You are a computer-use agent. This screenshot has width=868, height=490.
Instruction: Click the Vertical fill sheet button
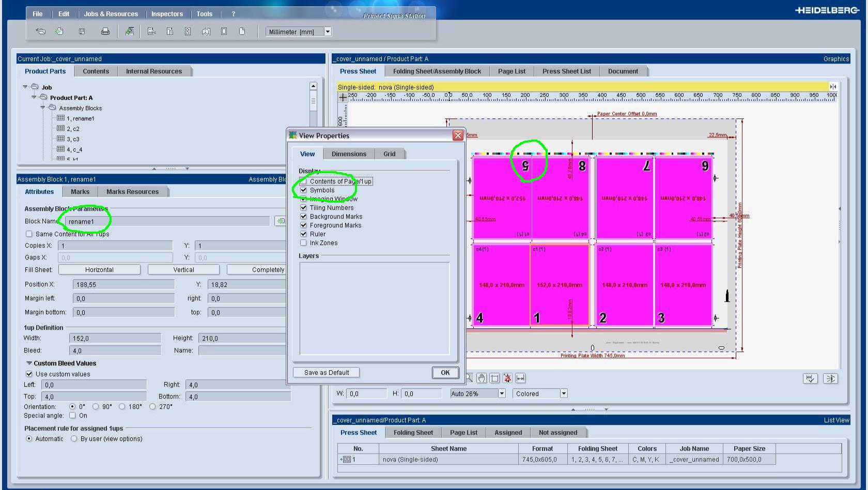click(x=183, y=270)
